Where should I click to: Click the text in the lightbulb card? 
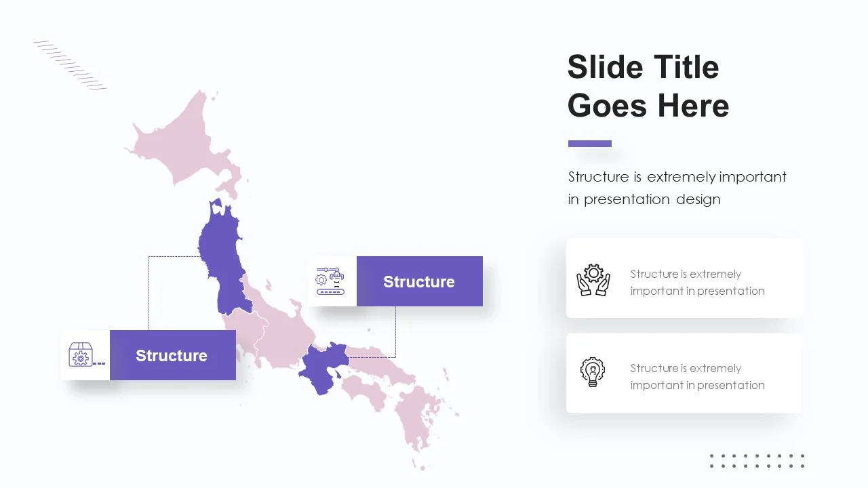pyautogui.click(x=697, y=377)
